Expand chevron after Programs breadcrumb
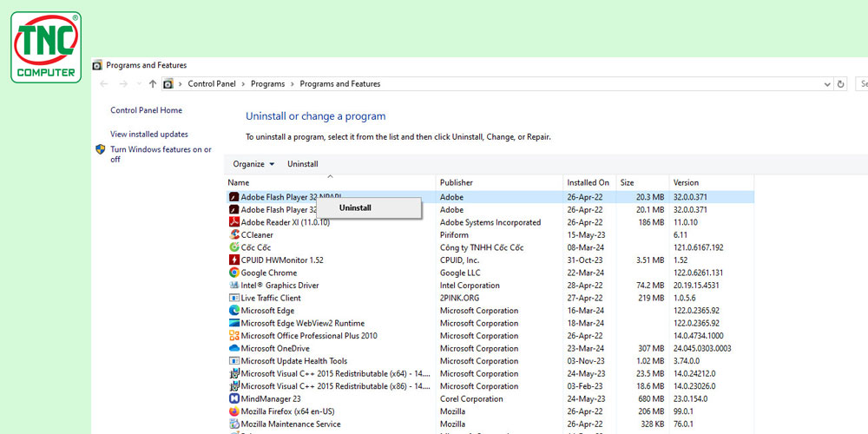The width and height of the screenshot is (868, 434). (x=293, y=84)
